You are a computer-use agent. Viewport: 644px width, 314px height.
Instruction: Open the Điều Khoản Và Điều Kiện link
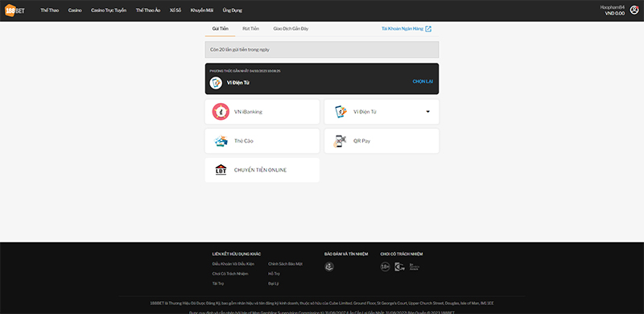click(x=233, y=264)
